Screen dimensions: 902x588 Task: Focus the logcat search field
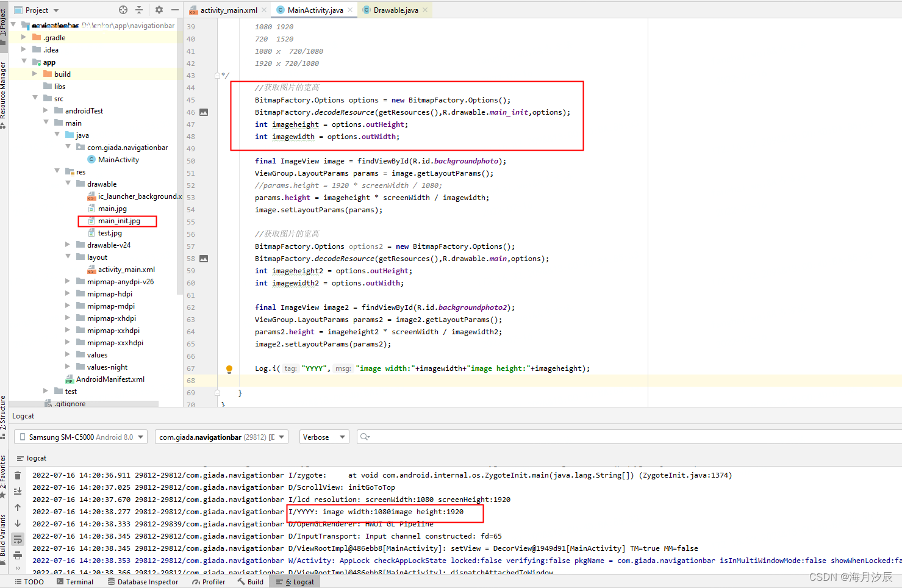[x=628, y=437]
